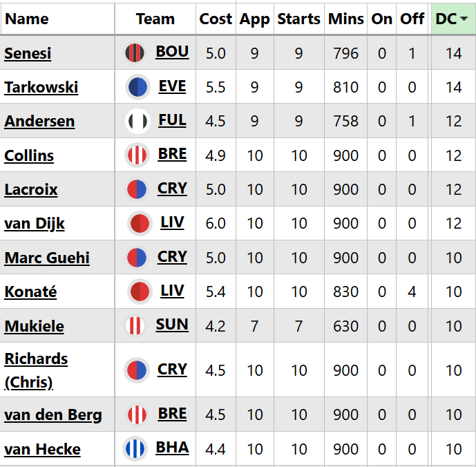Click the Brentford badge icon beside Collins
476x467 pixels.
coord(137,155)
